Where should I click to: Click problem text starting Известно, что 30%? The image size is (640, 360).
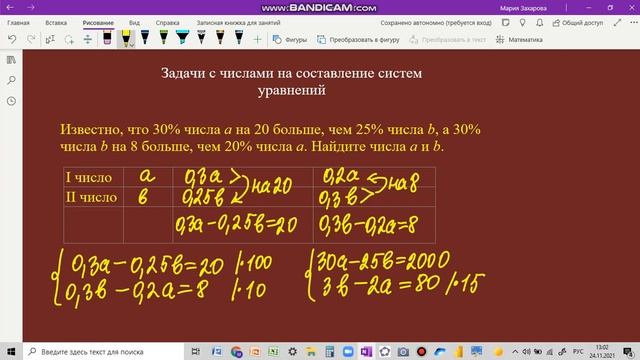click(270, 138)
